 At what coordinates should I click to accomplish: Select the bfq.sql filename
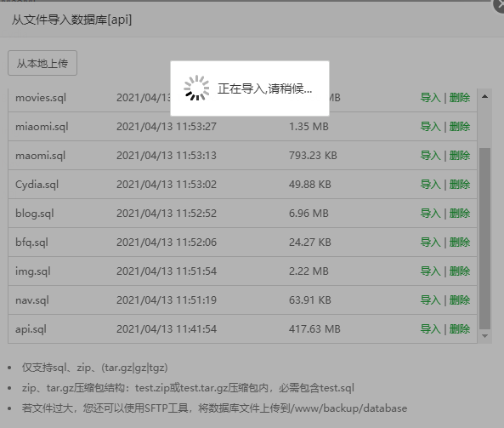pyautogui.click(x=31, y=243)
